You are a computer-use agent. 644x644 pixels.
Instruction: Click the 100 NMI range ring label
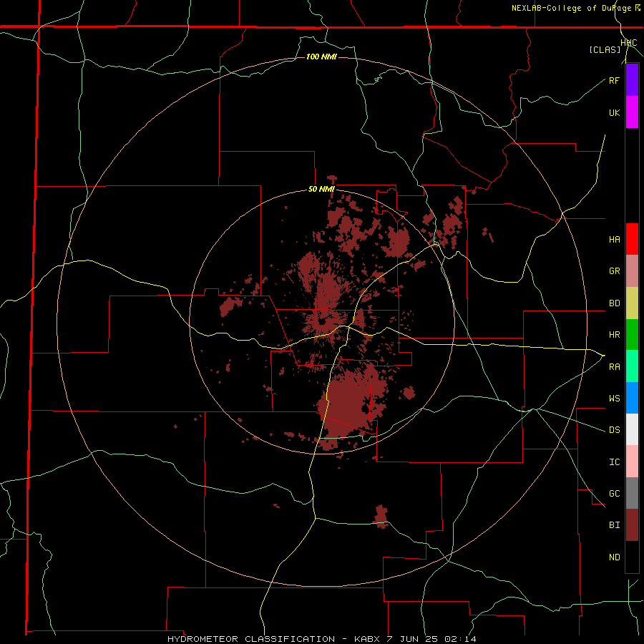[321, 57]
